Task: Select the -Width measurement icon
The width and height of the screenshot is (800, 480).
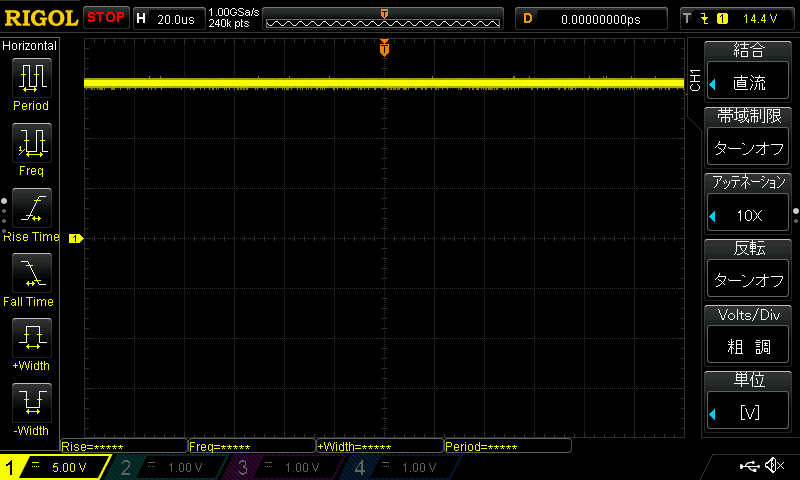Action: coord(32,402)
